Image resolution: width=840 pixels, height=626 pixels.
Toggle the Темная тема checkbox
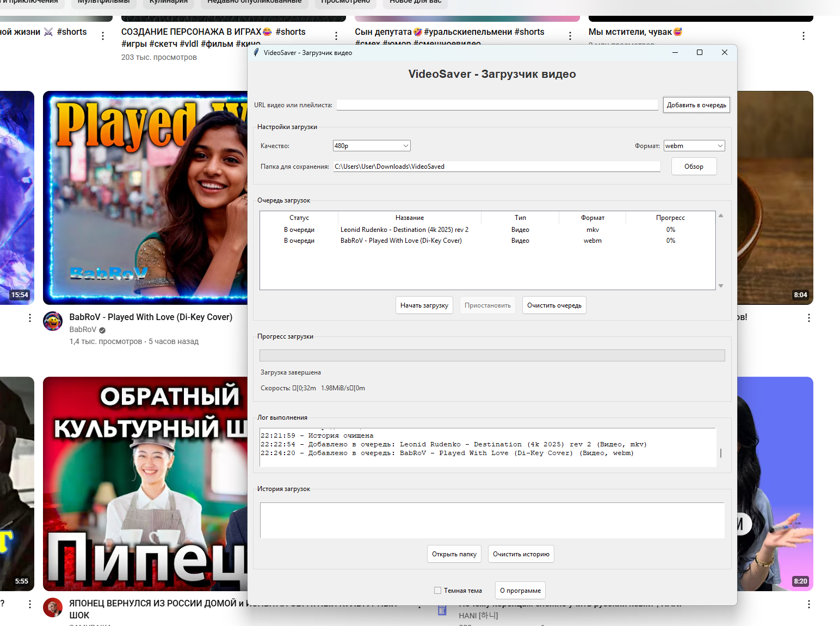coord(437,591)
